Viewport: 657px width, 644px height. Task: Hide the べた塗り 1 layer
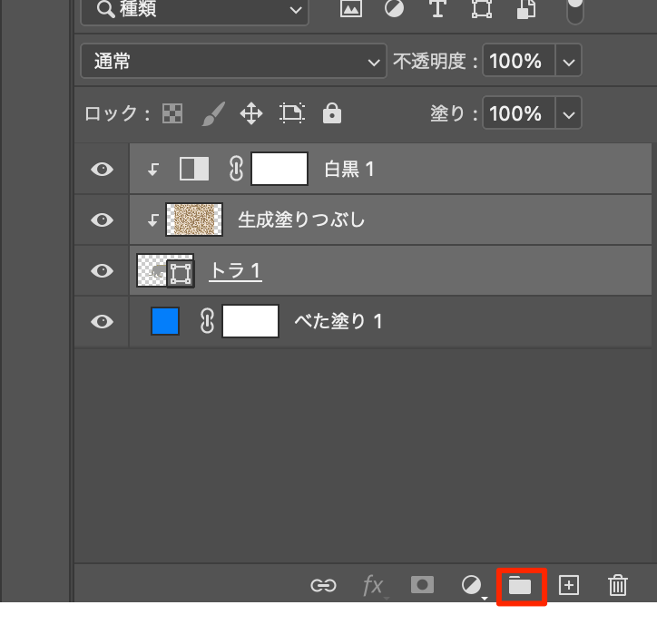(x=103, y=321)
